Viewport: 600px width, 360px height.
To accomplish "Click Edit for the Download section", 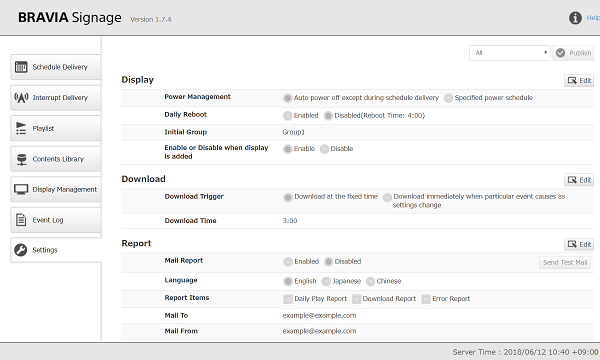I will pyautogui.click(x=579, y=180).
